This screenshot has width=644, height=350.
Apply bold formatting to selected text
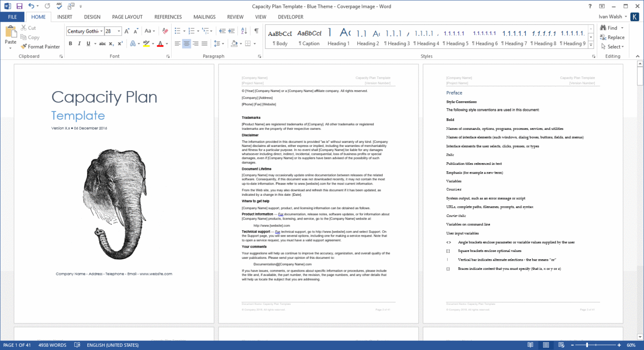pos(70,43)
